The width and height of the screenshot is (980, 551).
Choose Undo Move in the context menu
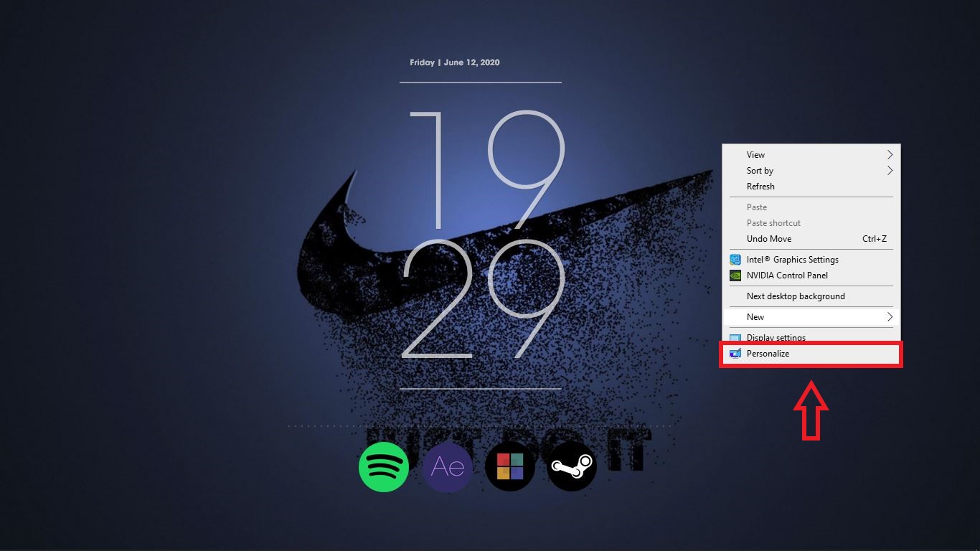(x=811, y=239)
